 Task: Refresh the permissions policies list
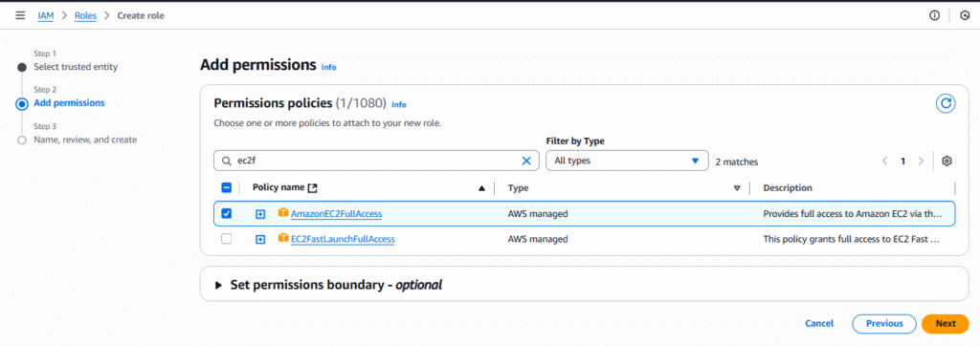click(946, 103)
